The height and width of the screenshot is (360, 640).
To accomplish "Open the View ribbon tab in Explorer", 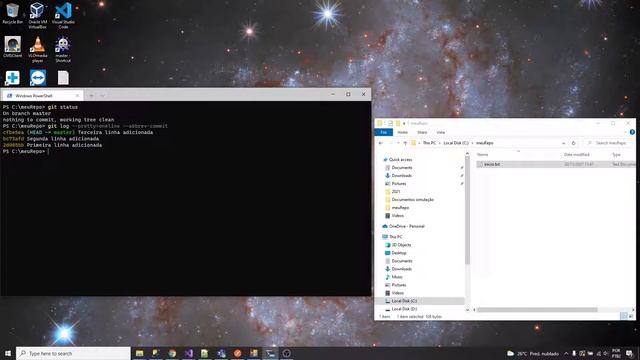I will 441,132.
